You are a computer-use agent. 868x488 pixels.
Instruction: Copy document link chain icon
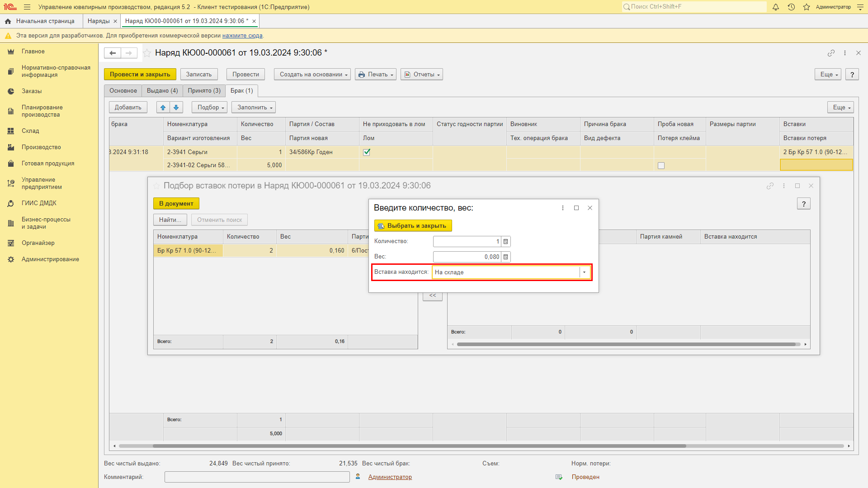pos(831,53)
